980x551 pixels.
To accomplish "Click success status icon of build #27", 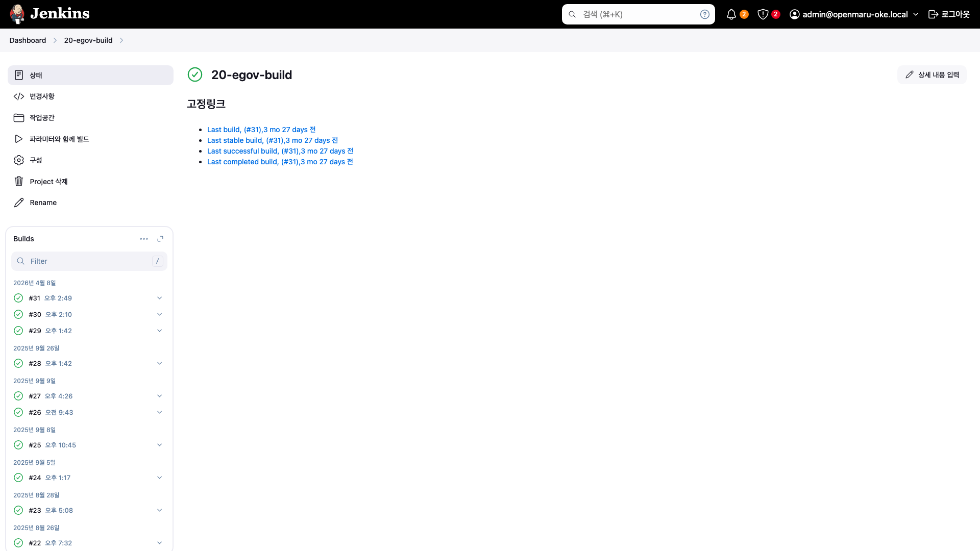I will point(18,396).
